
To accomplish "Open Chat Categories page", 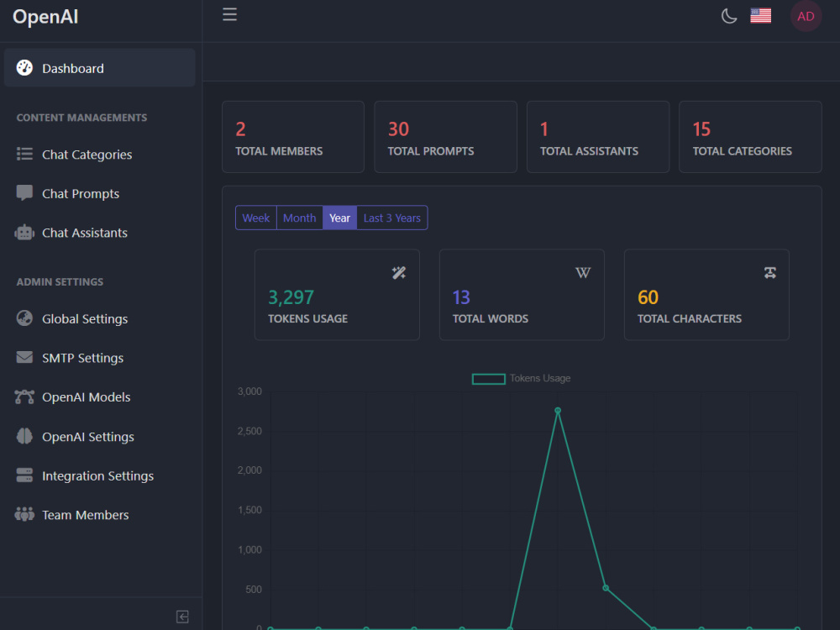I will tap(87, 155).
